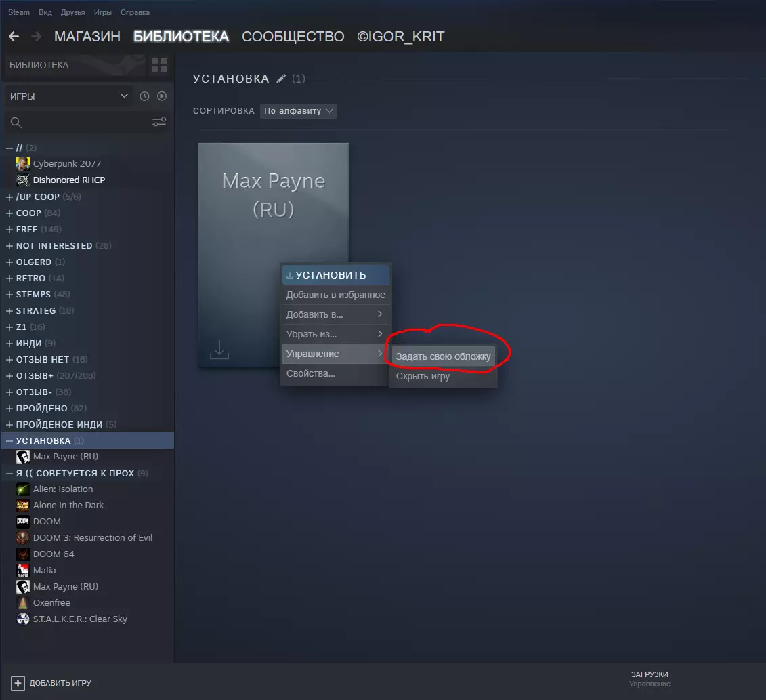
Task: Click download arrow on Max Payne cover
Action: coord(219,350)
